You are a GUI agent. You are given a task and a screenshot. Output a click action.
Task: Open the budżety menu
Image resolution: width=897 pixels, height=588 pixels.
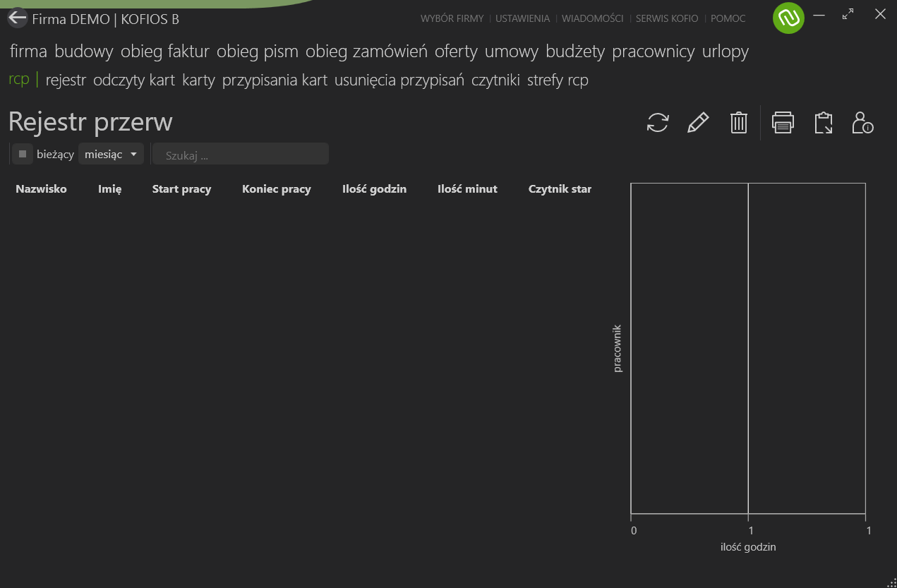pos(575,52)
